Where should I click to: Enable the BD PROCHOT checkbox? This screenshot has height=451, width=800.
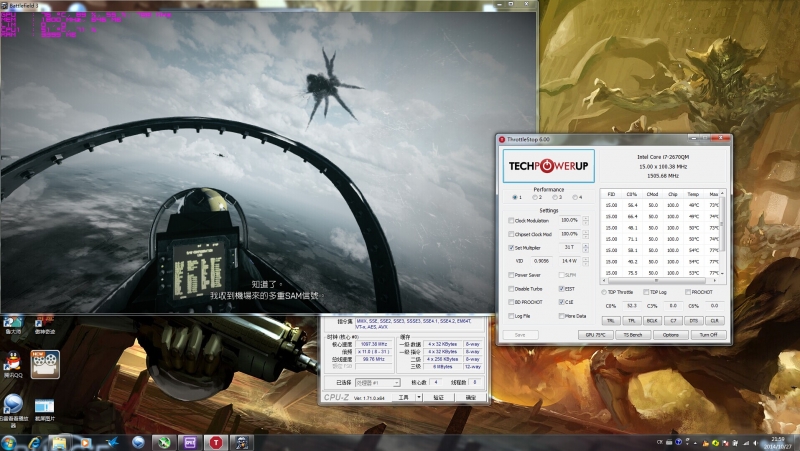(511, 302)
